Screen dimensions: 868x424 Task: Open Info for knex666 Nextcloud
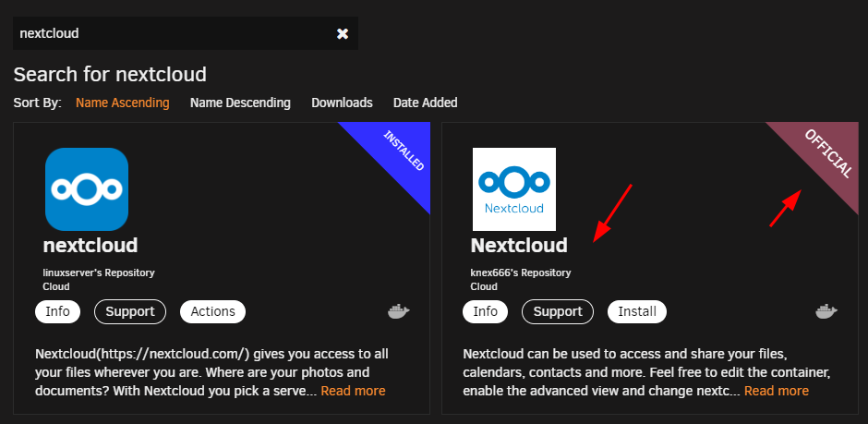[x=486, y=311]
